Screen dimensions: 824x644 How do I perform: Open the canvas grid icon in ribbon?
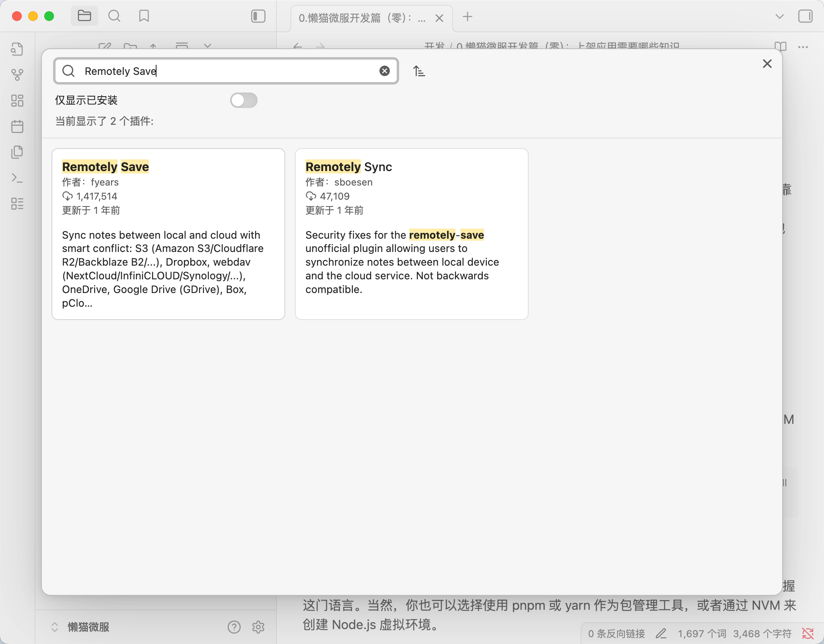tap(17, 101)
